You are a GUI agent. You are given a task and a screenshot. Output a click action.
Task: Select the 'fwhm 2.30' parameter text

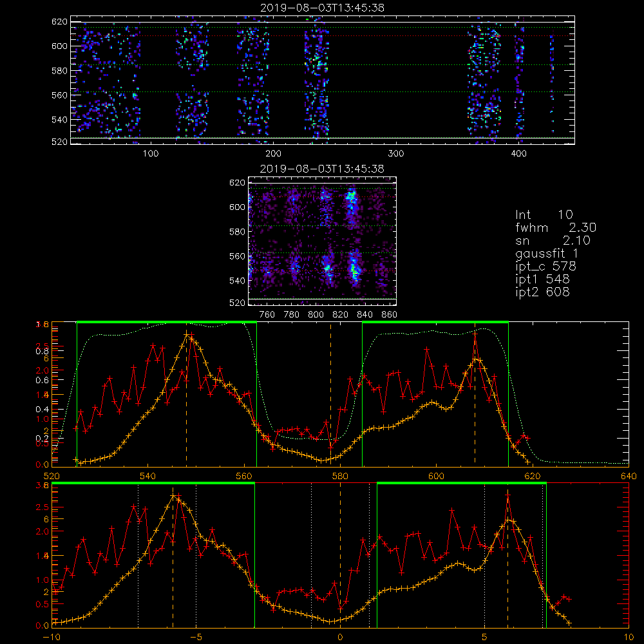pos(555,227)
